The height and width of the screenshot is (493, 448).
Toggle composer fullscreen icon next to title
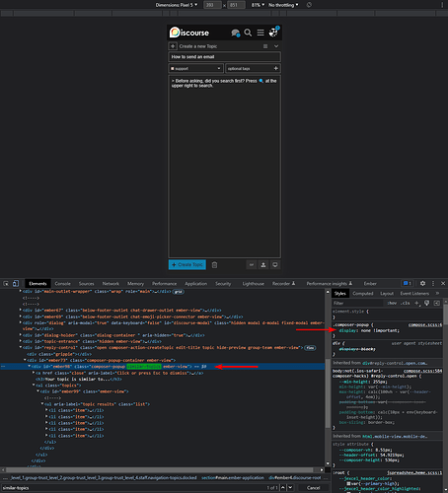[265, 46]
